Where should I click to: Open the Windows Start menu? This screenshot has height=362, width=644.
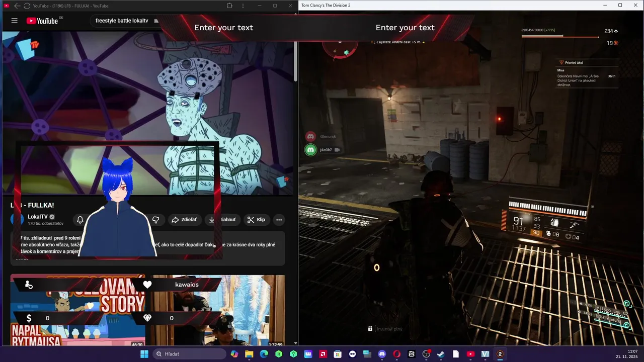144,354
